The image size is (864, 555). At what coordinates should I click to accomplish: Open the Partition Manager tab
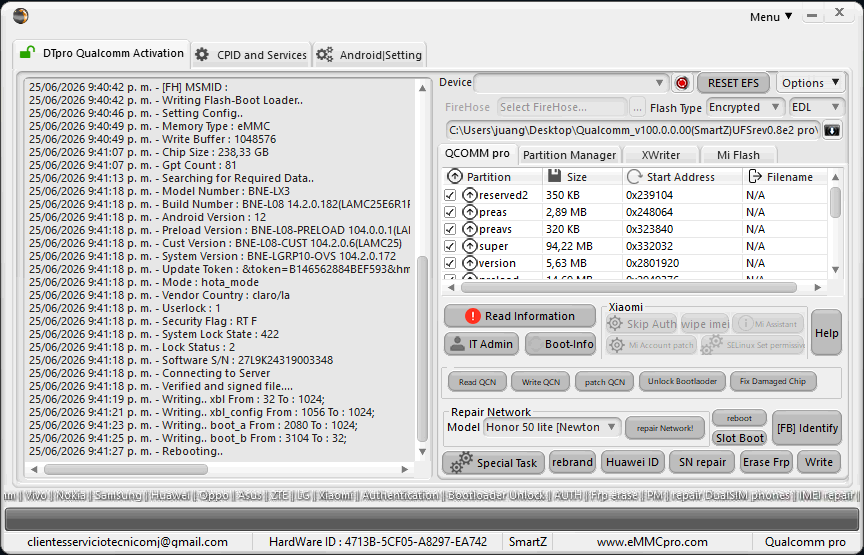coord(569,155)
